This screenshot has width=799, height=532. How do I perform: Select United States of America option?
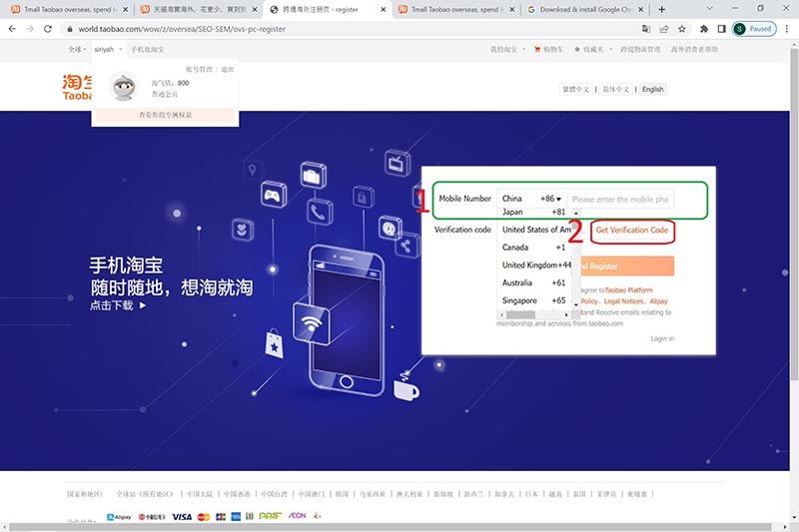(x=535, y=230)
